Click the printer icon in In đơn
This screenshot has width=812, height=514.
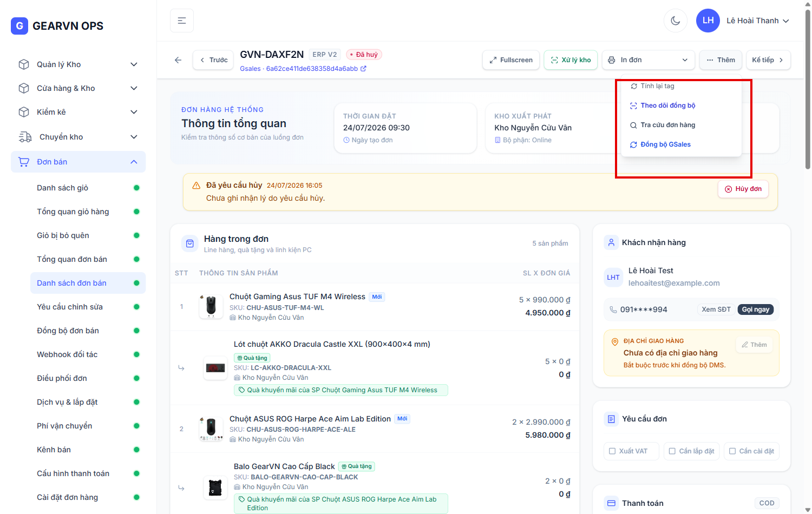pyautogui.click(x=612, y=60)
